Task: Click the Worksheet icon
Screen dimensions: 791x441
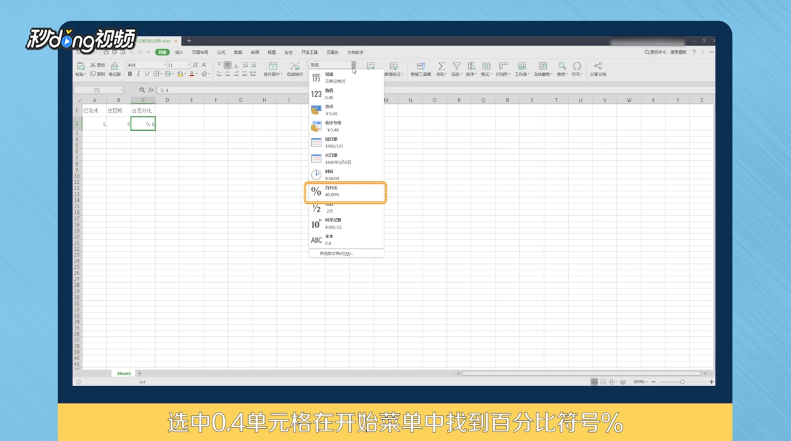Action: pos(522,66)
